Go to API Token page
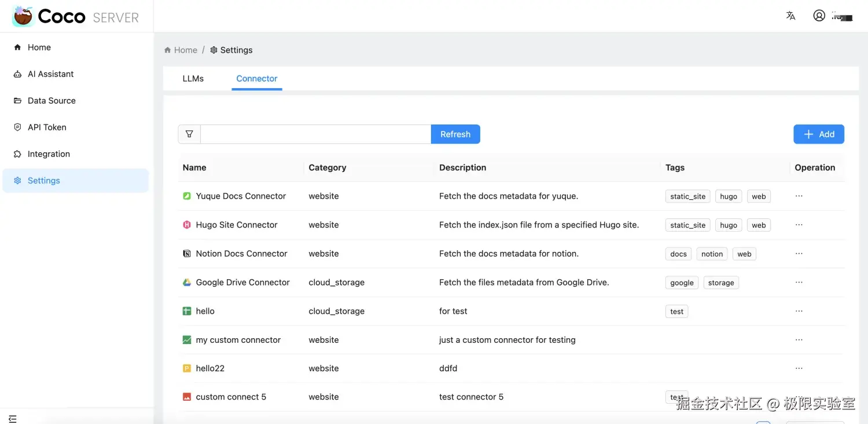This screenshot has height=424, width=868. click(47, 127)
